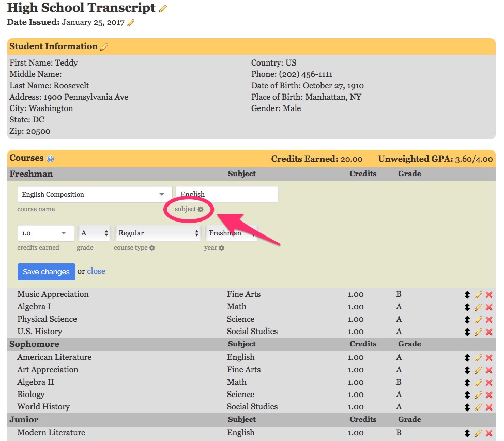
Task: Open the Courses help question-mark icon
Action: 50,159
